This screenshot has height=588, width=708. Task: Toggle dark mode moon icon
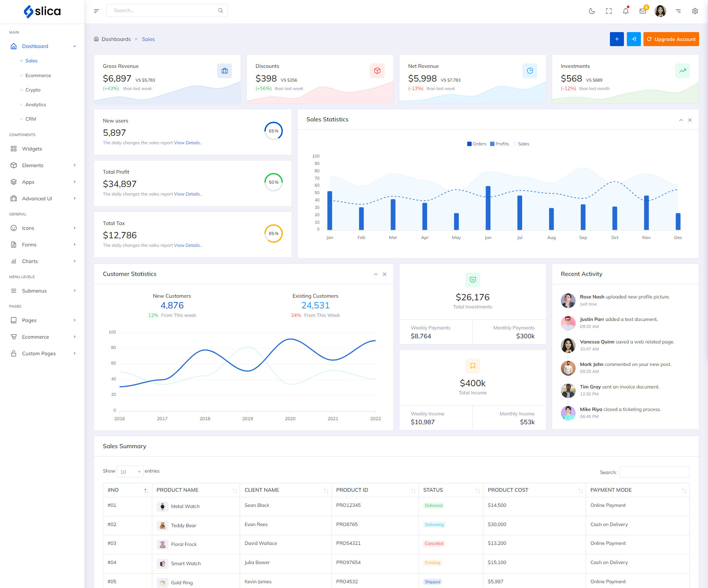(591, 11)
